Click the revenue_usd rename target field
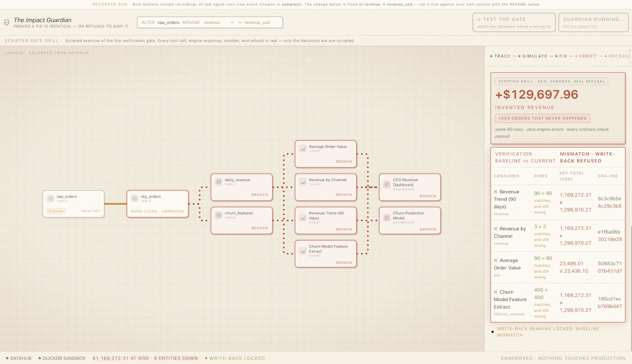The width and height of the screenshot is (632, 364). (x=257, y=22)
